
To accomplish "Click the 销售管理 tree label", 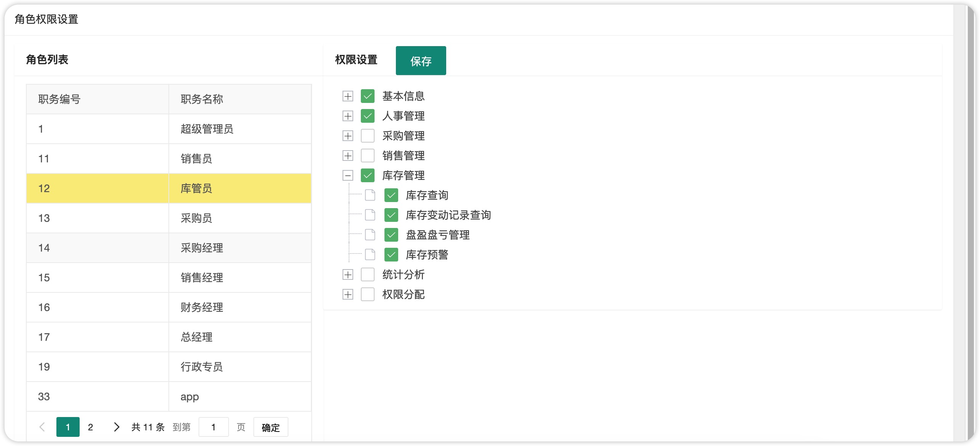I will tap(403, 156).
